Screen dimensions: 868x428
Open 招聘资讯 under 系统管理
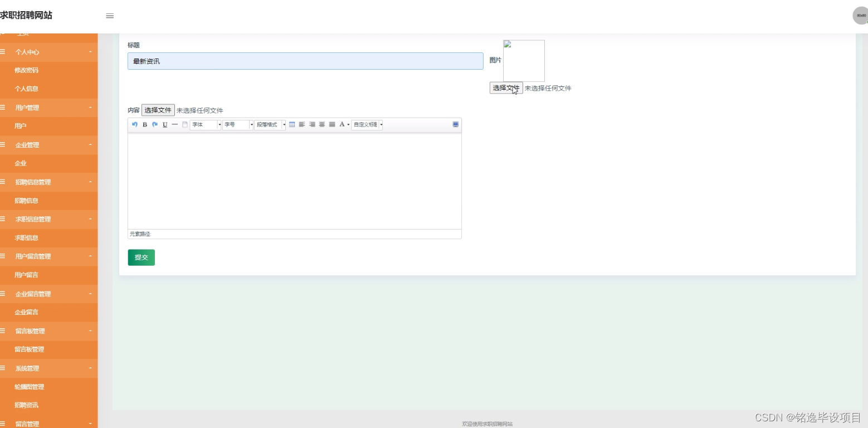tap(27, 405)
